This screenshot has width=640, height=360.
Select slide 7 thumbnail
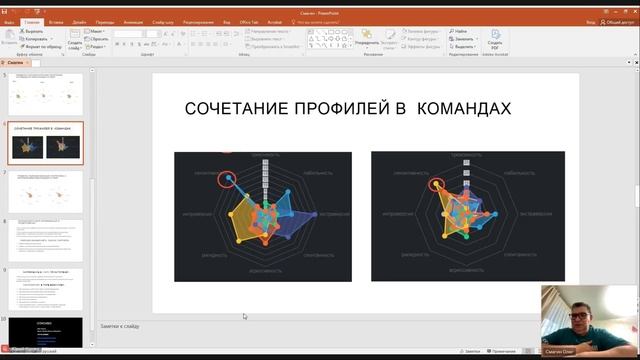[x=46, y=192]
